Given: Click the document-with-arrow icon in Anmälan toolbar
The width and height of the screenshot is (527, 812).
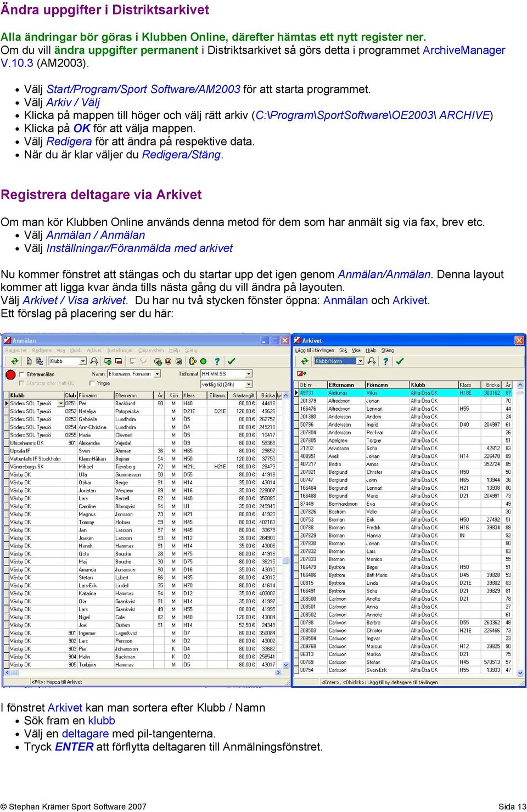Looking at the screenshot, I should click(40, 361).
